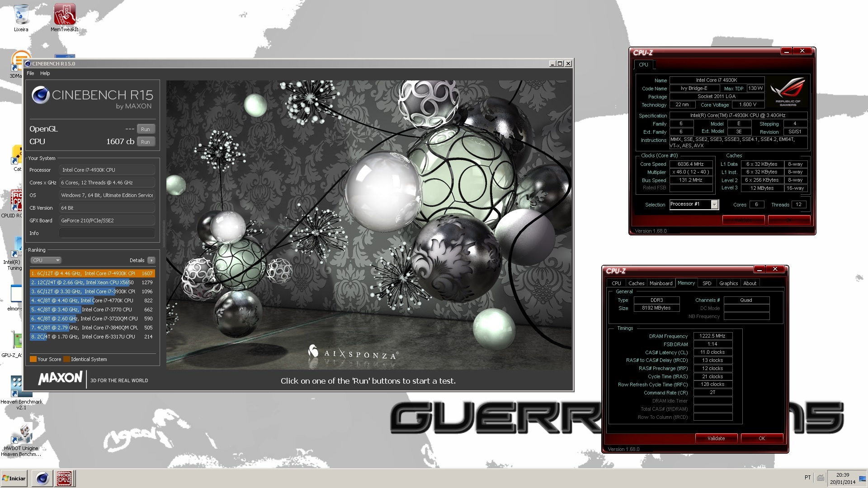868x488 pixels.
Task: Select ranking row 2 Xeon X5650
Action: click(x=92, y=282)
